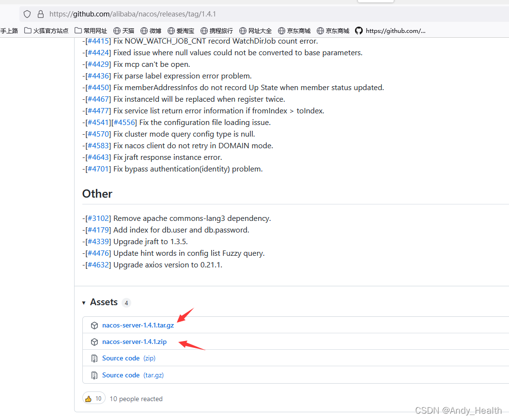
Task: Open issue link #4477
Action: pyautogui.click(x=98, y=111)
